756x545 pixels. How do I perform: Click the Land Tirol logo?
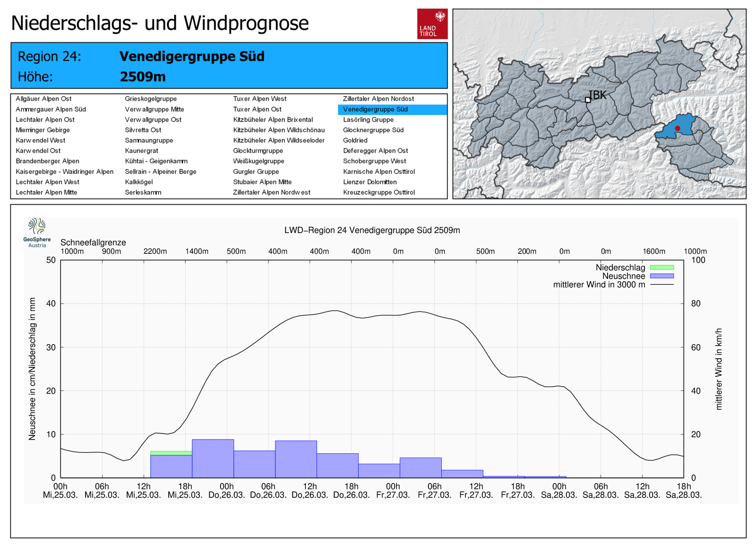[432, 24]
